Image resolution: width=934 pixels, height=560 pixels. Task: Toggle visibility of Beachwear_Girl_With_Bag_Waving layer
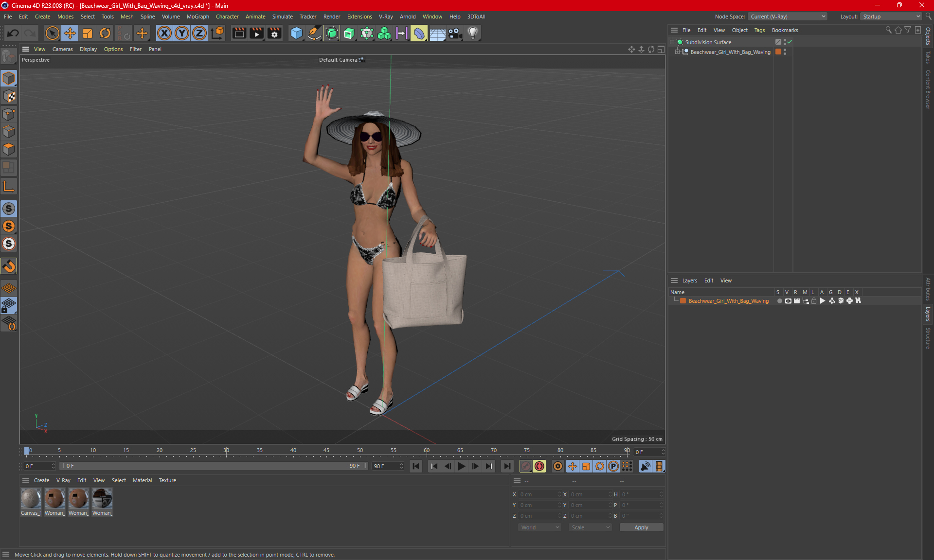click(x=786, y=301)
